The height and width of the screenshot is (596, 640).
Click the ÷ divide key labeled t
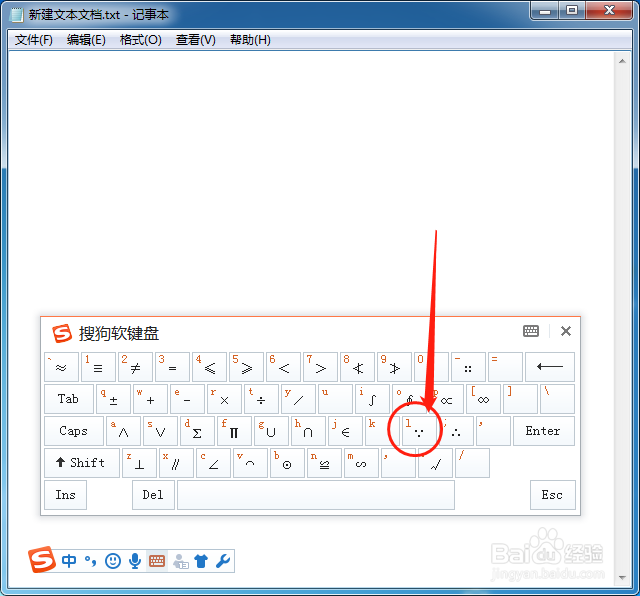point(261,399)
